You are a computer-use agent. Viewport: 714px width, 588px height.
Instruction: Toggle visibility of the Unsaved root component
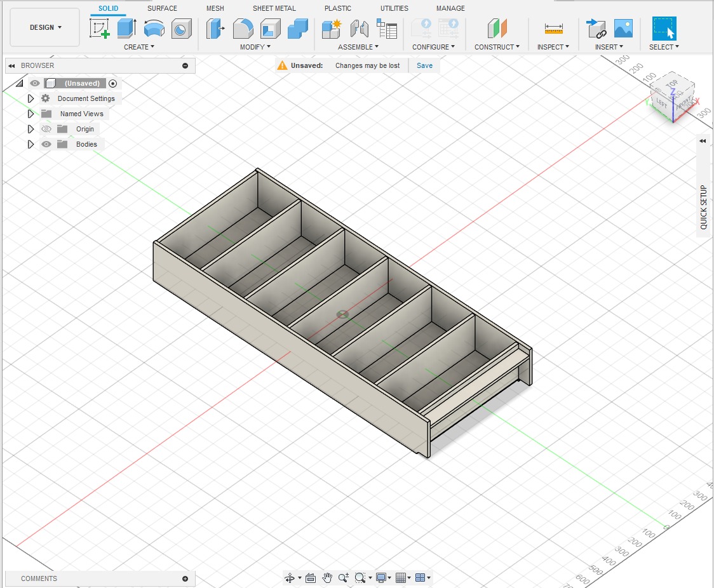[34, 83]
